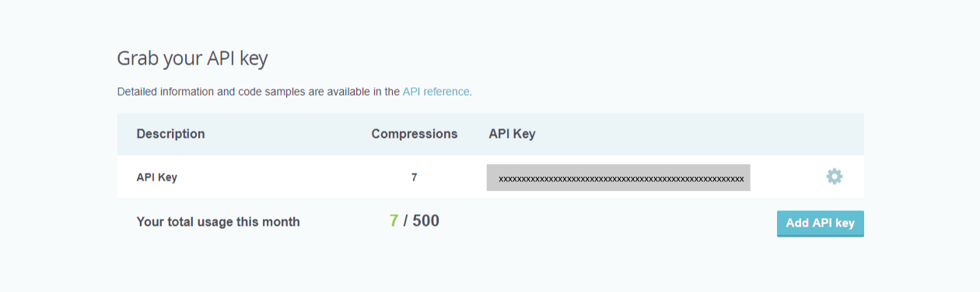Click the Description column header
980x292 pixels.
170,134
